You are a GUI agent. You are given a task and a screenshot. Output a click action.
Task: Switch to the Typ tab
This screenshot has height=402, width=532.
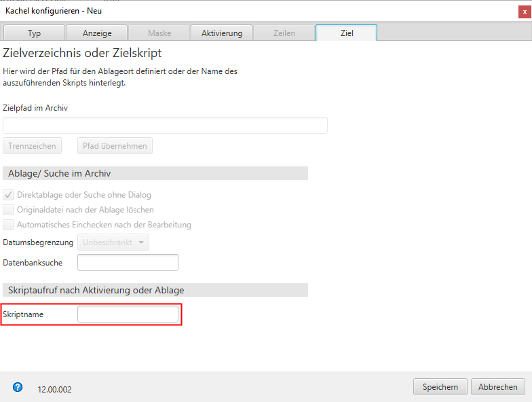[34, 33]
